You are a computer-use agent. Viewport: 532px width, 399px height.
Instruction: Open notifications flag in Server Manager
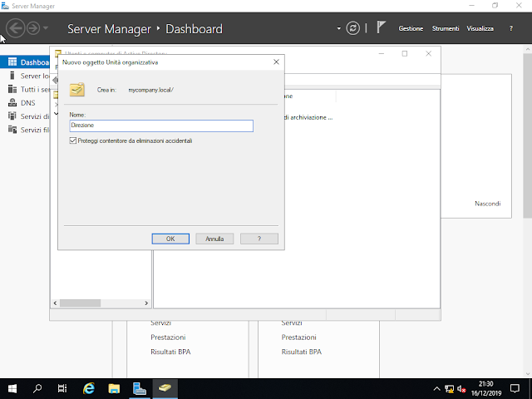[x=381, y=27]
